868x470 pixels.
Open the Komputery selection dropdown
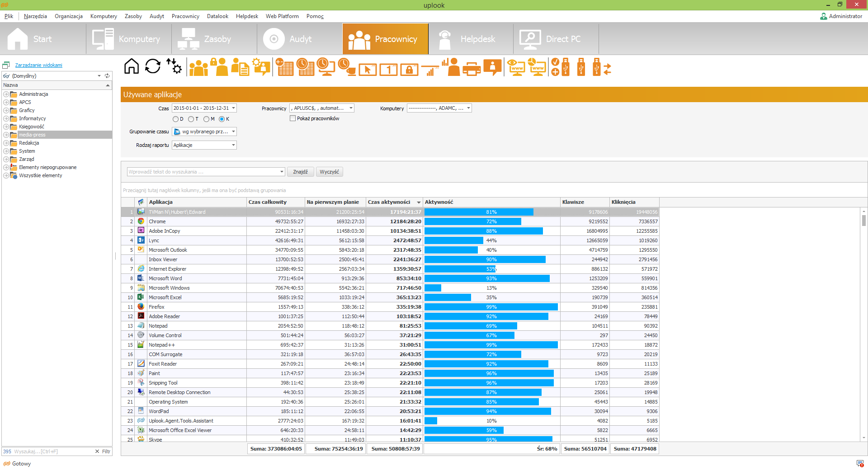pyautogui.click(x=468, y=108)
